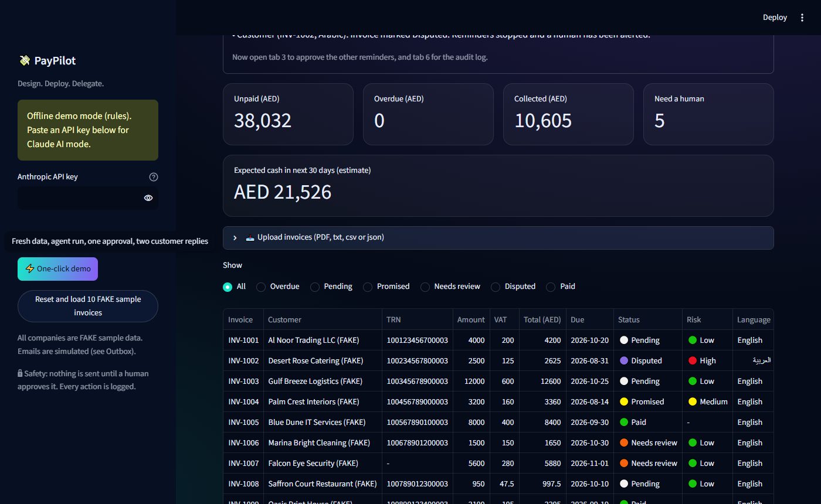Click invoice cell INV-1004
821x504 pixels.
point(243,401)
